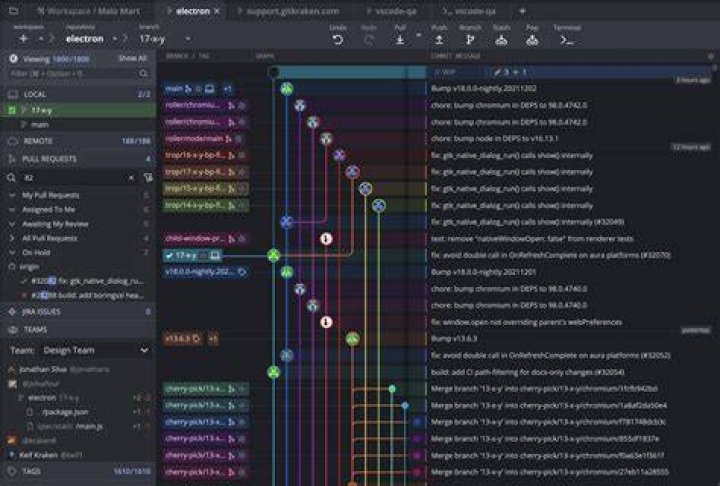Open the Terminal from the toolbar
Viewport: 720px width, 486px height.
[x=567, y=40]
